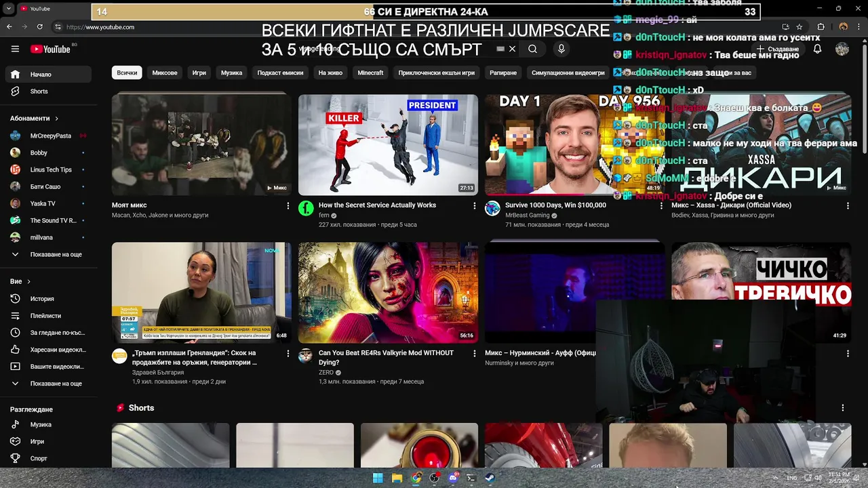Expand the Абонаменти section

click(x=35, y=118)
